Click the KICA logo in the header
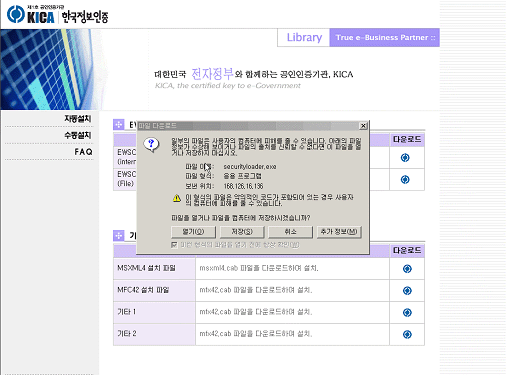 coord(58,15)
